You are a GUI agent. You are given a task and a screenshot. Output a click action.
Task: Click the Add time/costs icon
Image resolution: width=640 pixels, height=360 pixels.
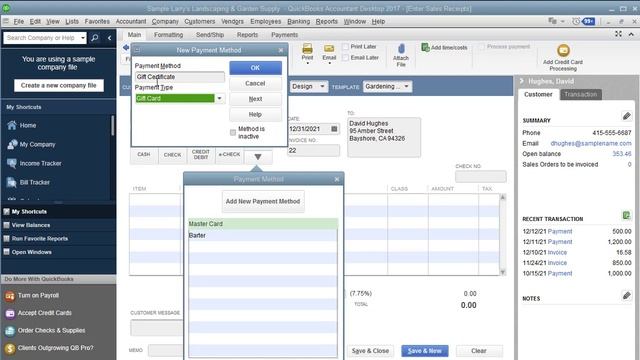point(425,47)
